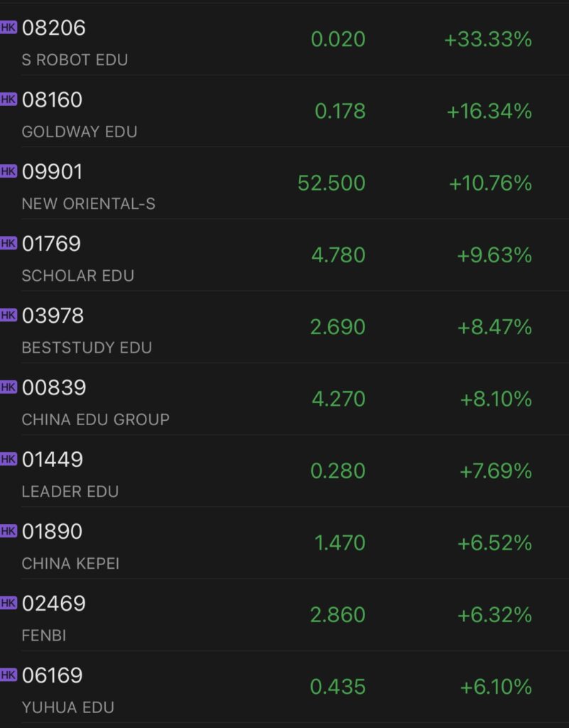
Task: Tap the CHINA EDU GROUP price 4.270
Action: point(338,399)
